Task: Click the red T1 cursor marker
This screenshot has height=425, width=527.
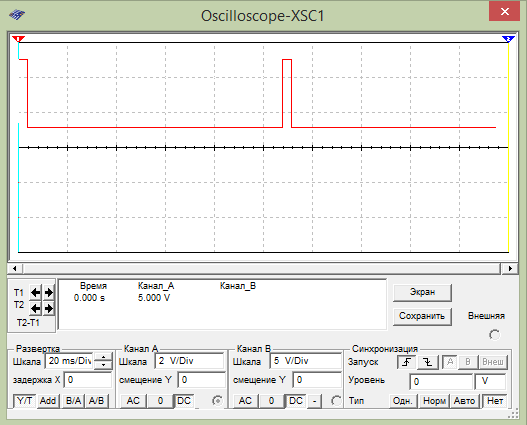Action: [x=18, y=39]
